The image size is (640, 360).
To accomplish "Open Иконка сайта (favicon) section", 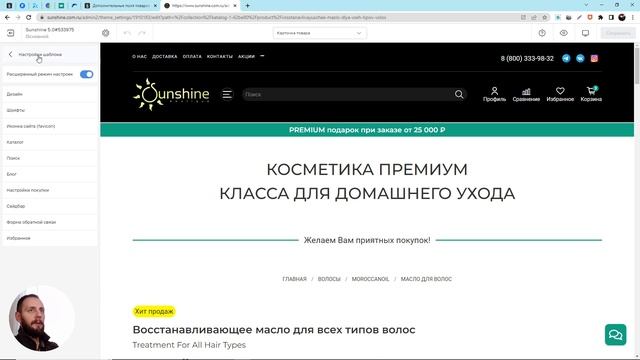I will click(x=50, y=126).
